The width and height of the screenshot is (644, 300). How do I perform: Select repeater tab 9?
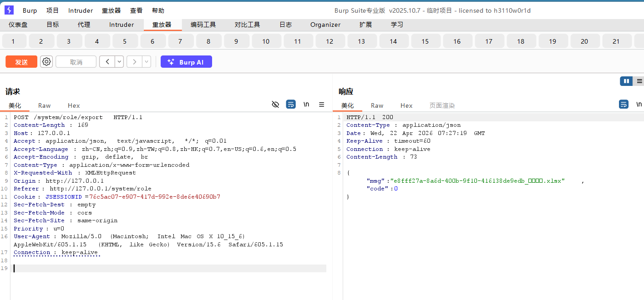(x=236, y=41)
